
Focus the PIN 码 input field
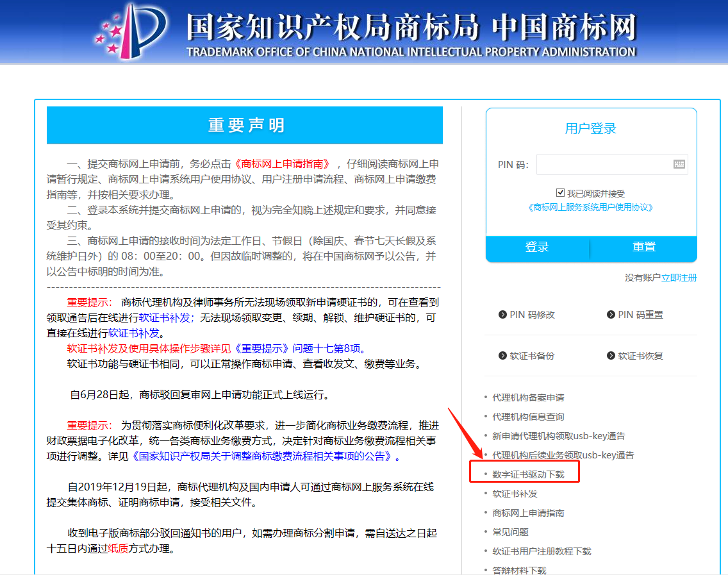[612, 165]
